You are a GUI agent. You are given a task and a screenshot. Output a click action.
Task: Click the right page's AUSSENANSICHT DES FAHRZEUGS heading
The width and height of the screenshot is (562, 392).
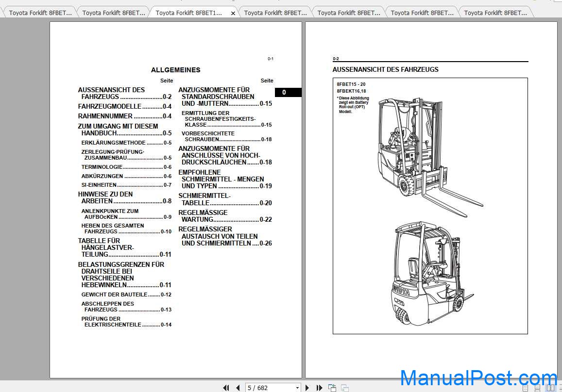tap(385, 69)
